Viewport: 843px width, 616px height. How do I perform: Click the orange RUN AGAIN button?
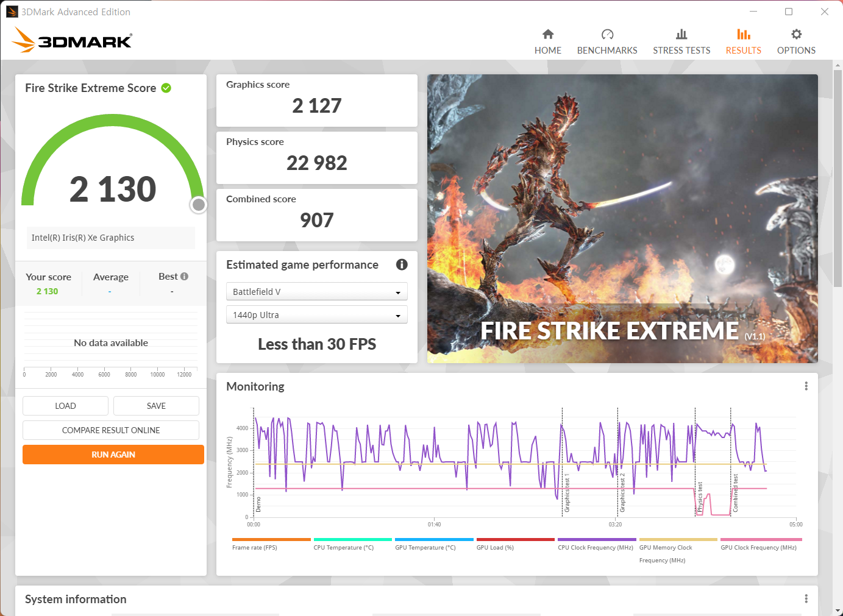tap(113, 455)
